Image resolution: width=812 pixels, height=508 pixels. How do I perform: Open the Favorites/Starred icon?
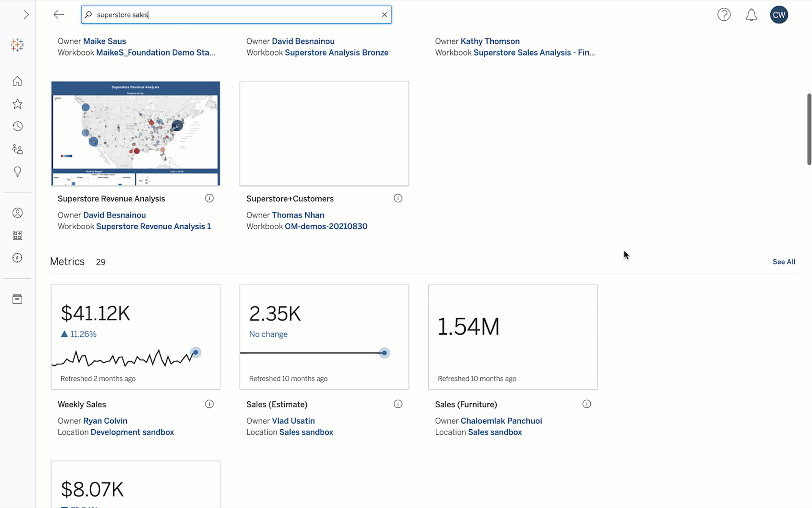[17, 103]
